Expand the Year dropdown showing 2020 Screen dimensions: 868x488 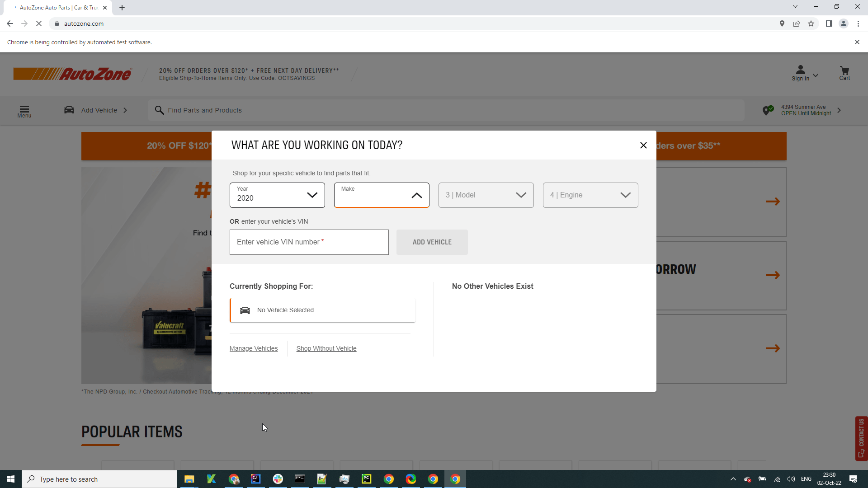pyautogui.click(x=277, y=195)
